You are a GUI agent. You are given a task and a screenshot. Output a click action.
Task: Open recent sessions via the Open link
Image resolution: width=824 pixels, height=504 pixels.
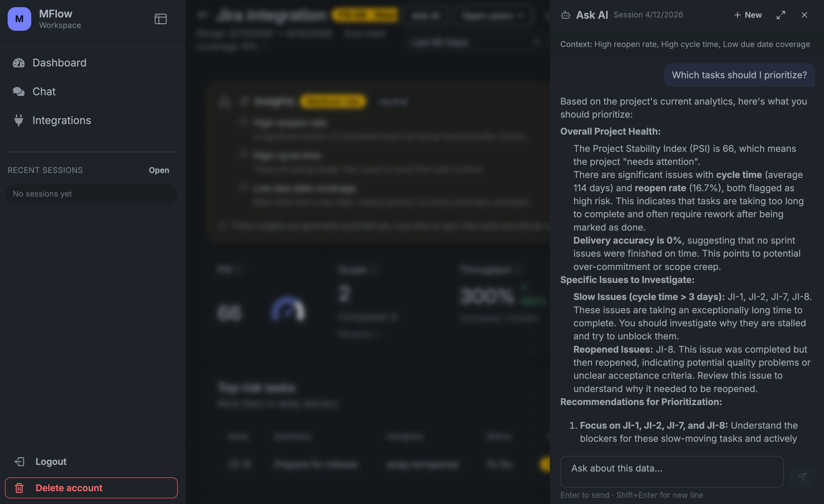pos(159,170)
